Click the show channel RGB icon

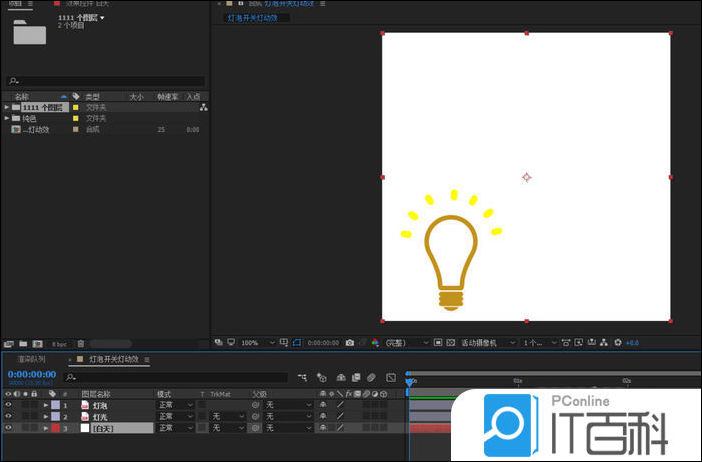[x=375, y=343]
